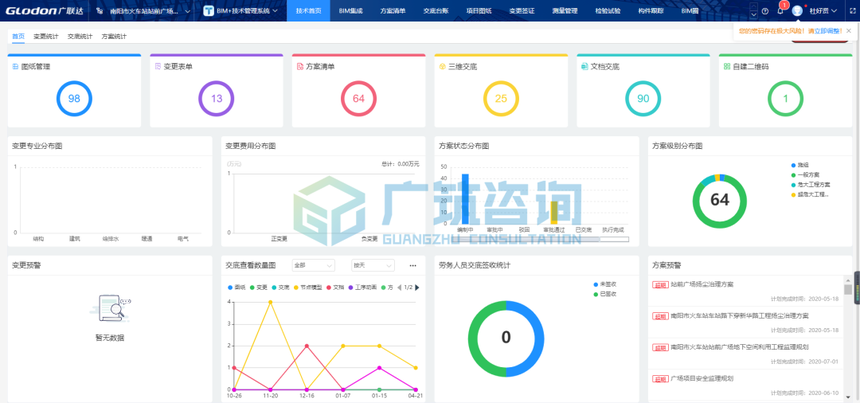This screenshot has width=860, height=403.
Task: Toggle the 已签收 legend item
Action: point(606,294)
